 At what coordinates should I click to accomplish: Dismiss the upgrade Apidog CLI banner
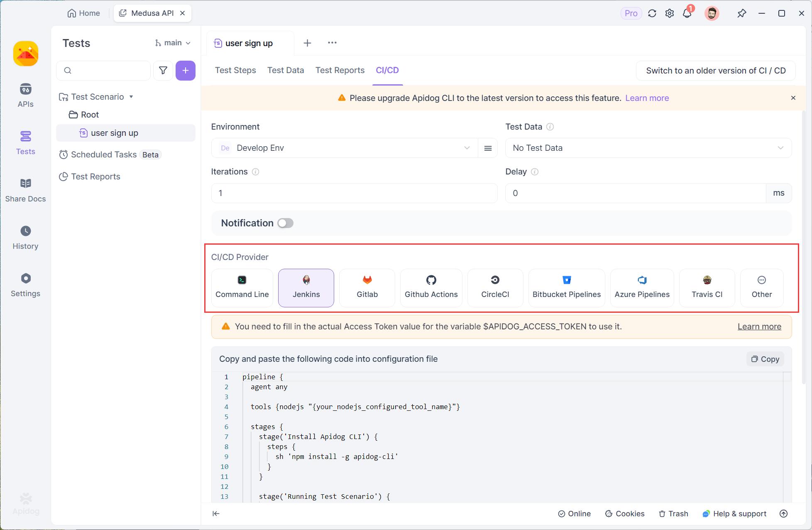pos(793,98)
